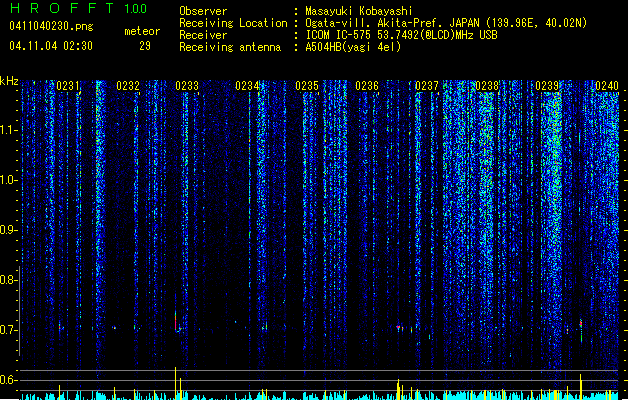Click the red meteor echo near 0233
Screen dimensions: 629x400
click(176, 320)
